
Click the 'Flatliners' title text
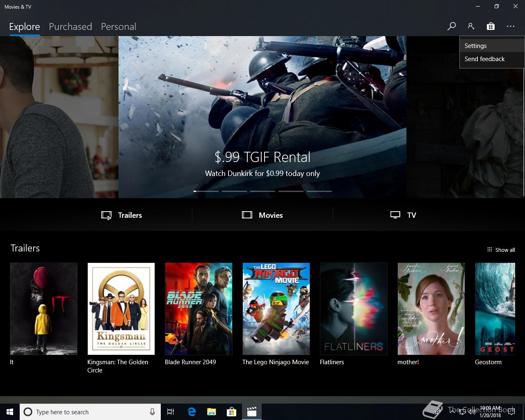(x=332, y=362)
